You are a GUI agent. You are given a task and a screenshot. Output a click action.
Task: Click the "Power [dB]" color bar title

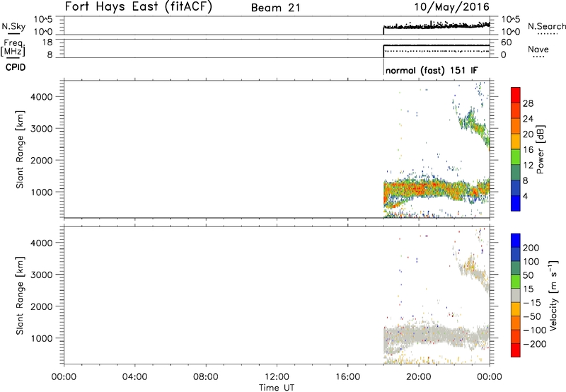pos(540,149)
